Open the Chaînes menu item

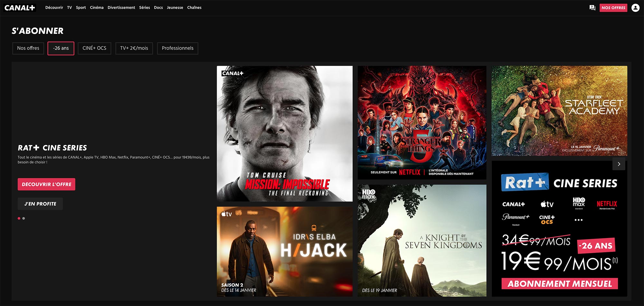194,7
